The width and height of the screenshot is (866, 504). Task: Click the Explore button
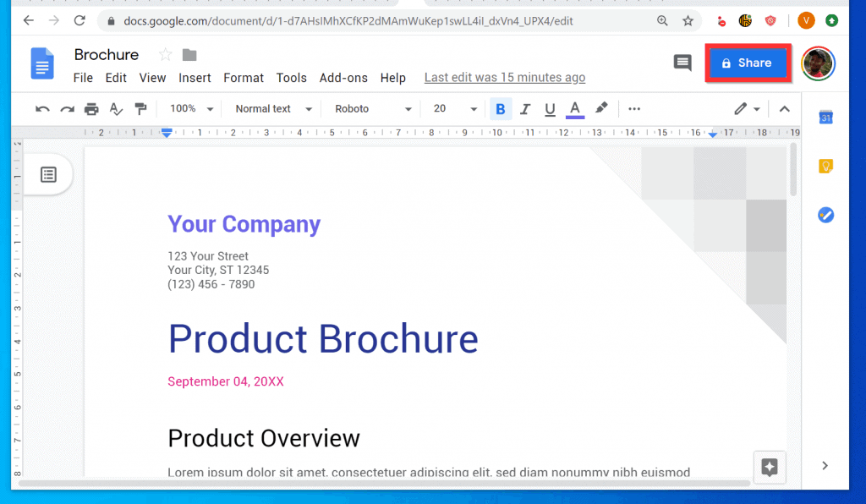click(770, 467)
